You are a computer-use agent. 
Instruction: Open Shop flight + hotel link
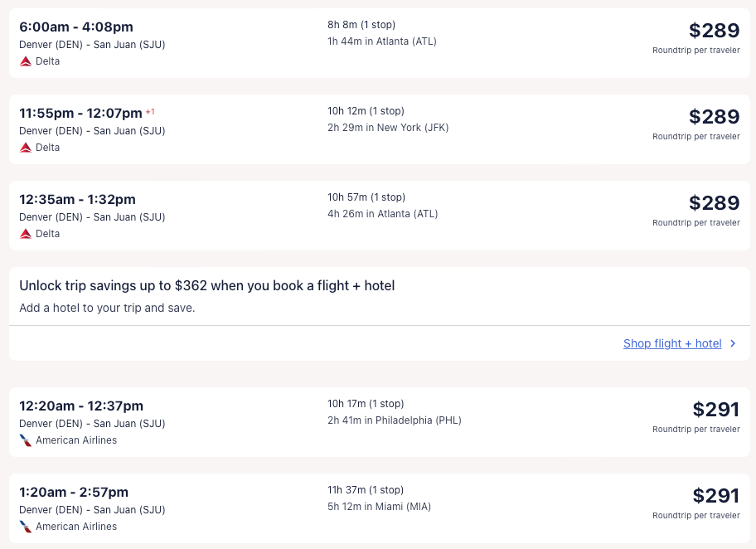pyautogui.click(x=672, y=343)
